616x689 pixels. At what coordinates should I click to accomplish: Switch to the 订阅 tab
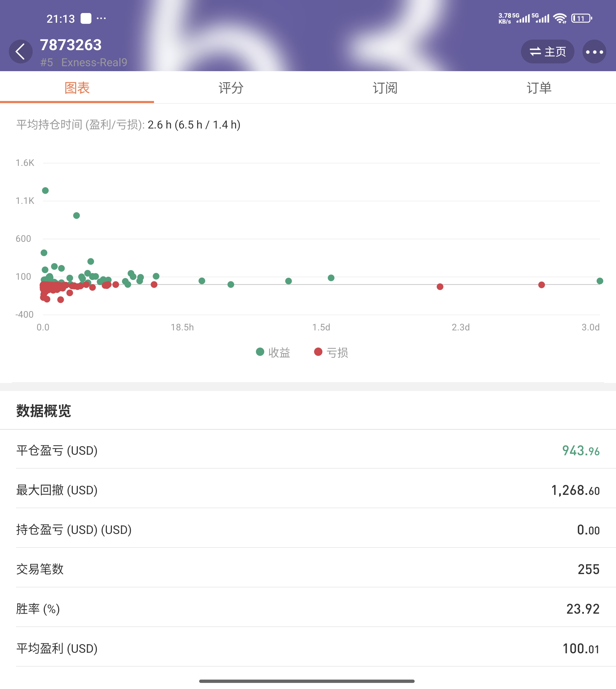(385, 88)
